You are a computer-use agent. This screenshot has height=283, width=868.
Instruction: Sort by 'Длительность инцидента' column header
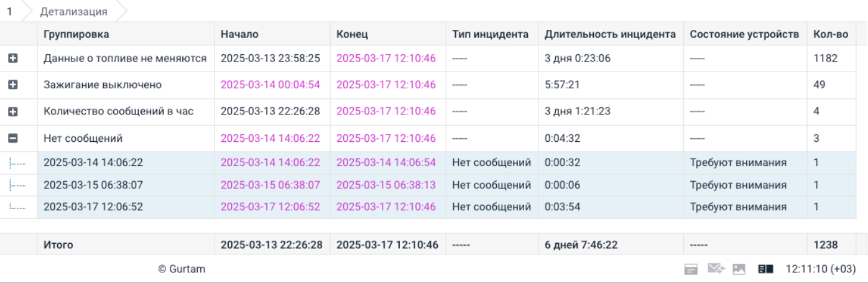click(x=609, y=34)
